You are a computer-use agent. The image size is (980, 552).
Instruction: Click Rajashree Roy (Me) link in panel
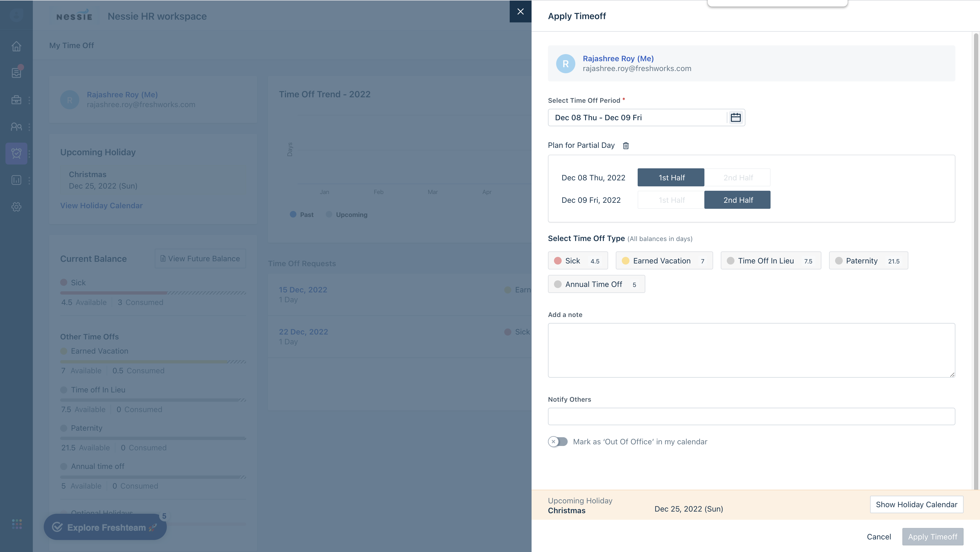(x=618, y=58)
